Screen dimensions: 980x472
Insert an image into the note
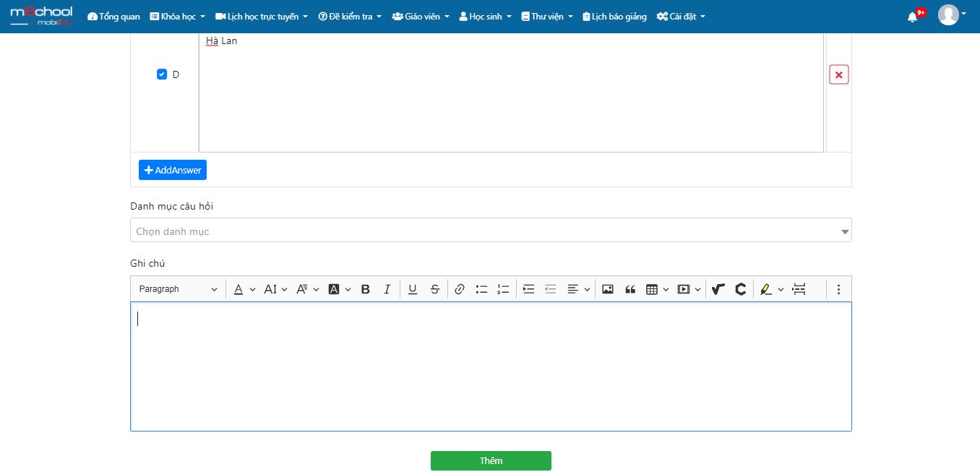pos(608,289)
